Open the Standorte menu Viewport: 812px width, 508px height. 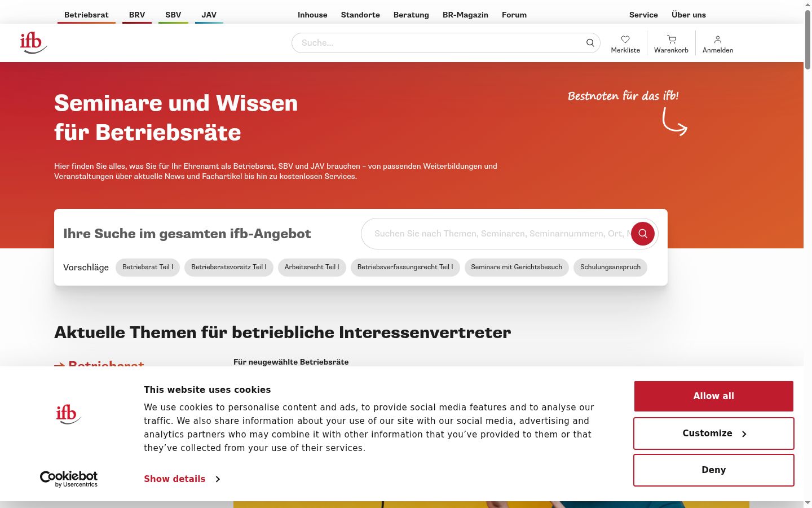click(x=360, y=15)
